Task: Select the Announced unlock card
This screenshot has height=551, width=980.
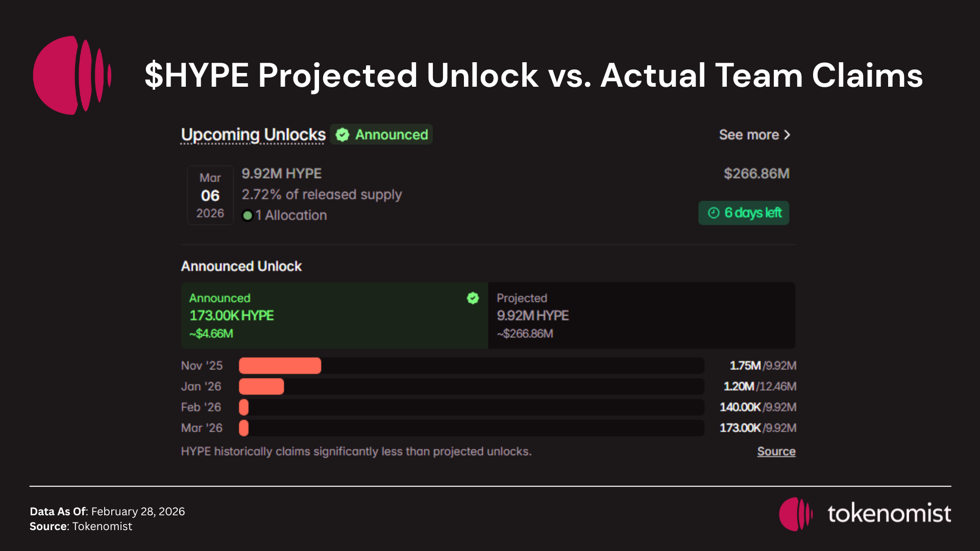Action: 334,315
